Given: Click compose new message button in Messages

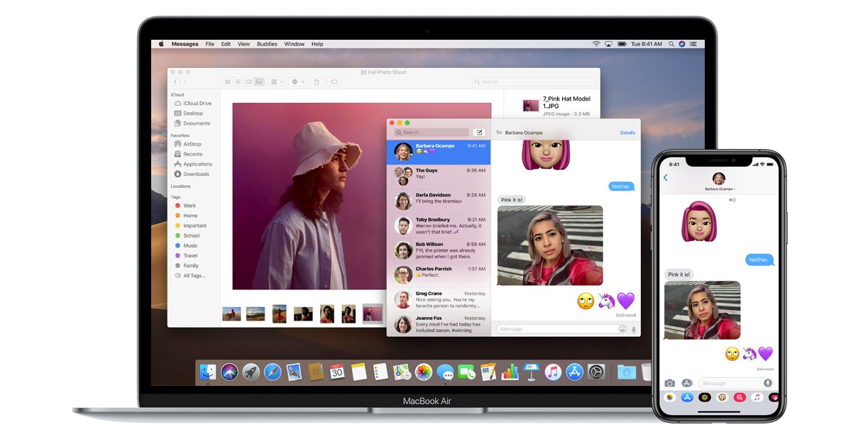Looking at the screenshot, I should (x=479, y=133).
